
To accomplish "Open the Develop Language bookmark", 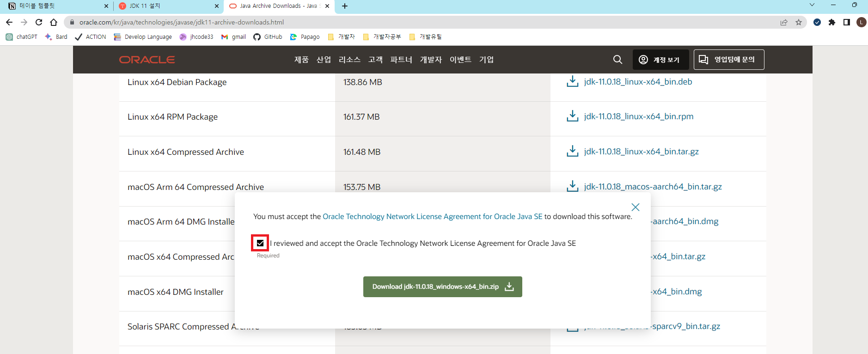I will click(x=143, y=37).
